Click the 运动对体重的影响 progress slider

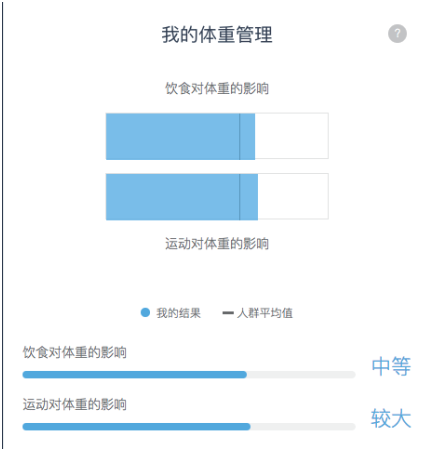[x=189, y=427]
